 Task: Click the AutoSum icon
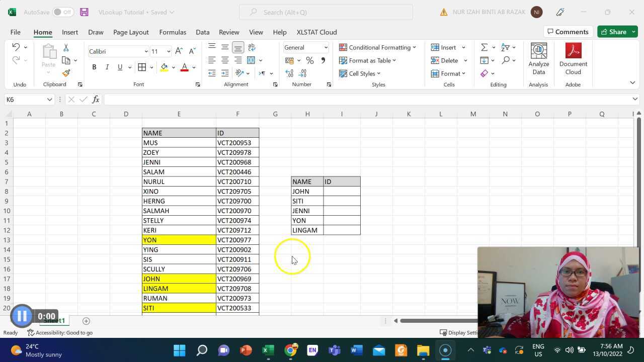tap(484, 47)
